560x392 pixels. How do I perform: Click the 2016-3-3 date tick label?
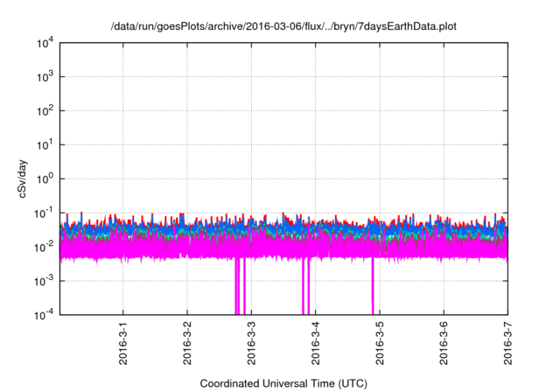click(251, 343)
